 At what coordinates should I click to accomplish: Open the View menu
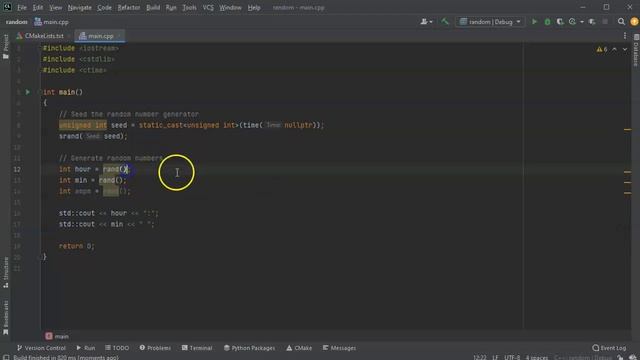click(x=56, y=7)
